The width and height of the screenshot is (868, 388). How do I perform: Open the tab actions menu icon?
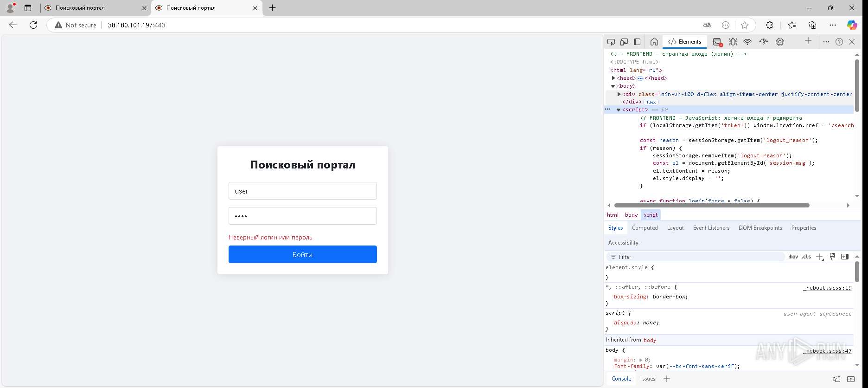(x=28, y=8)
